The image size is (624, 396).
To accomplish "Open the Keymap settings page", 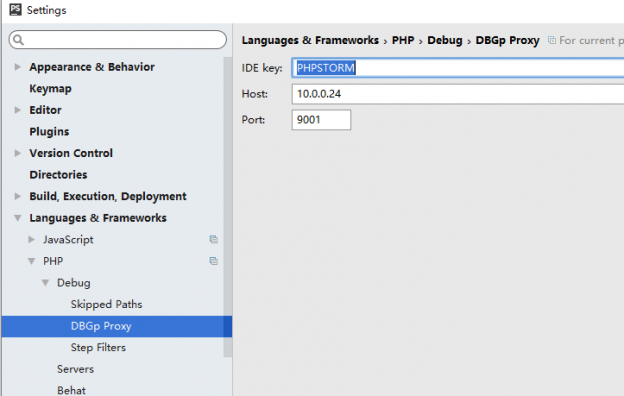I will [51, 88].
